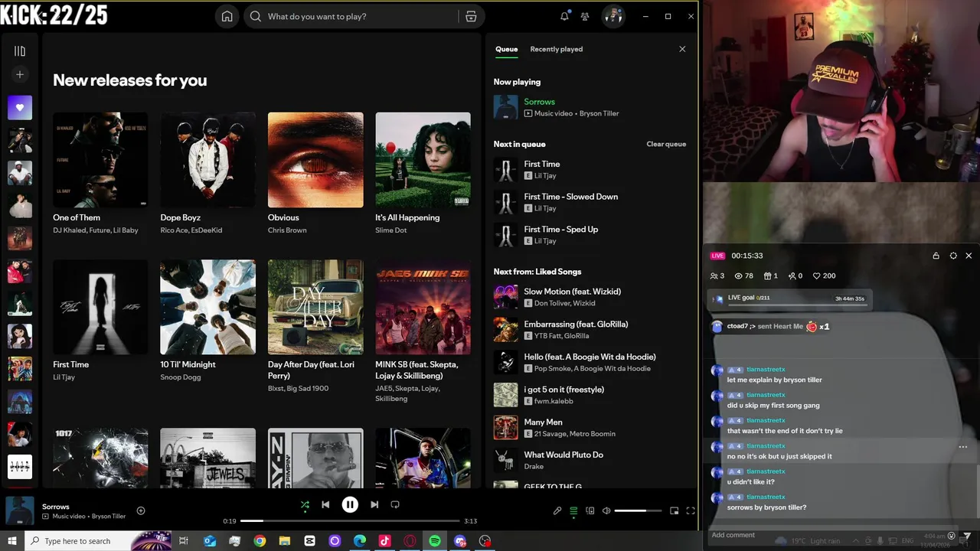Click the Add comment field
This screenshot has width=980, height=551.
point(827,535)
